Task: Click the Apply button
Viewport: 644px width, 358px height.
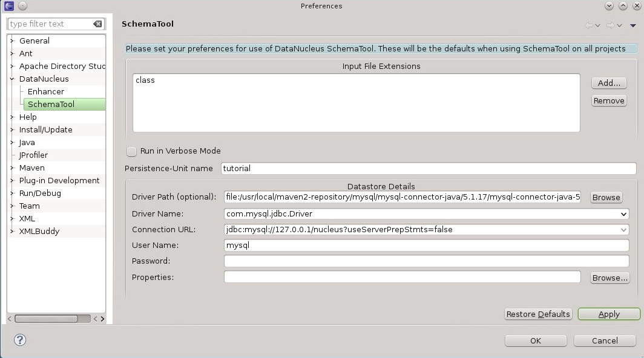Action: point(608,314)
